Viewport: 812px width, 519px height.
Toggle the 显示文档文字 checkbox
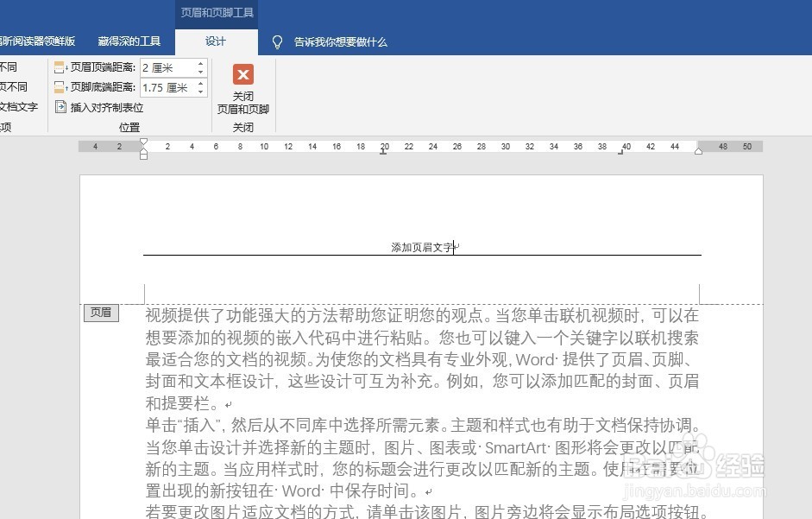(x=17, y=107)
